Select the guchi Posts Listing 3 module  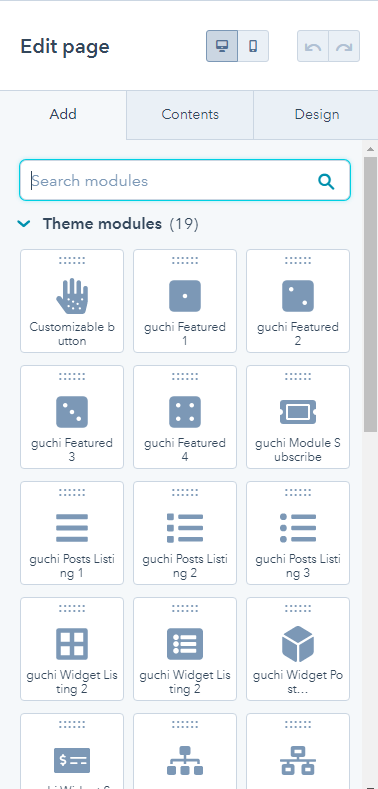tap(298, 533)
